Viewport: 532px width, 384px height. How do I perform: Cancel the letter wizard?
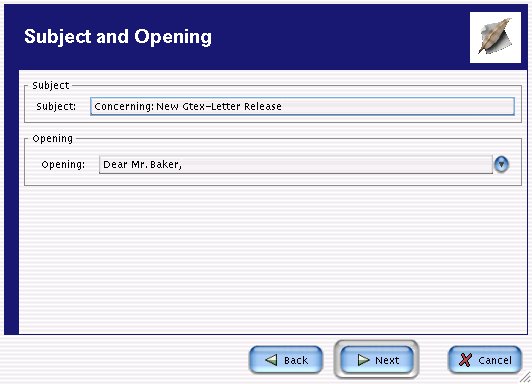[x=485, y=360]
